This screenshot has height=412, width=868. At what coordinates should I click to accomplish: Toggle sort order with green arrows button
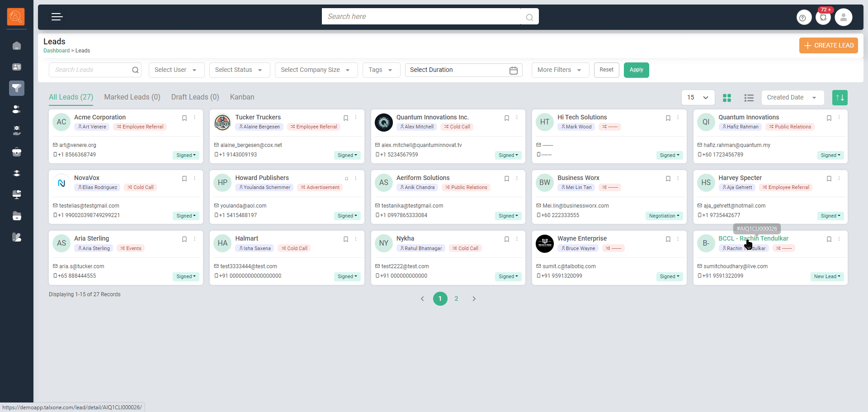pyautogui.click(x=840, y=98)
